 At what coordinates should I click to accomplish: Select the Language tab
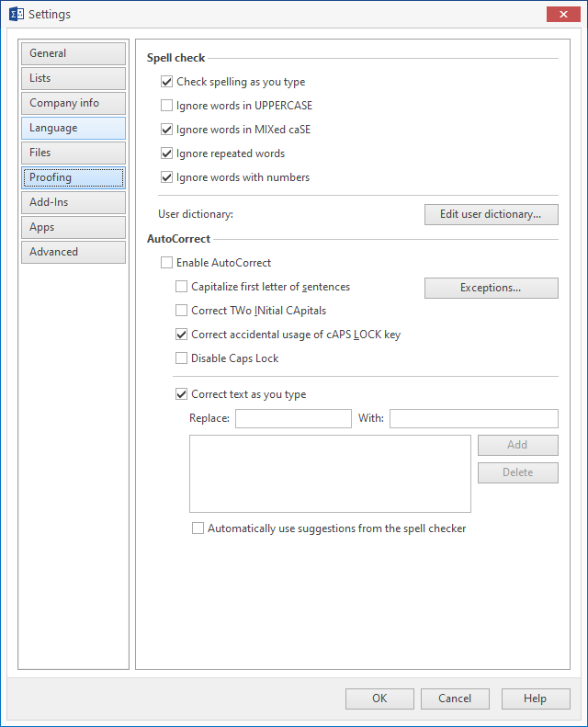coord(73,128)
